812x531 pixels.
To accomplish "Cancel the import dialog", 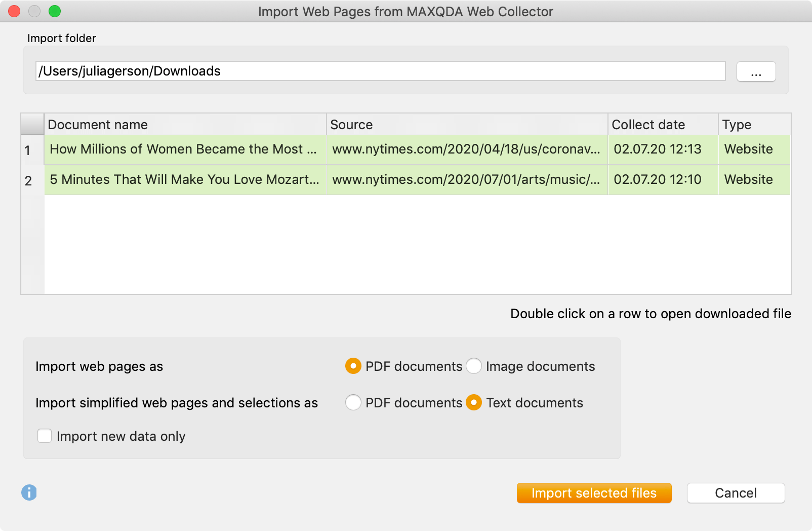I will [x=736, y=493].
